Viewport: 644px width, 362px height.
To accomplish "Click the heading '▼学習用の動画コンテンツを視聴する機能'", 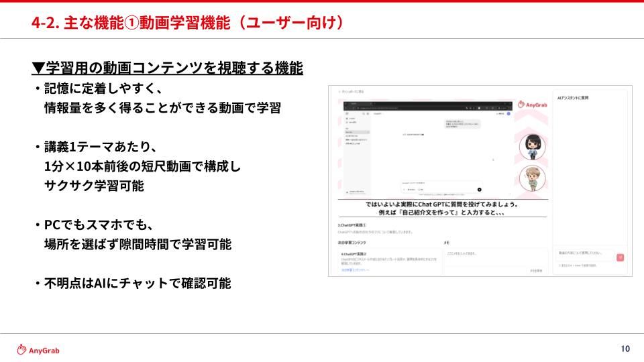I will (168, 68).
